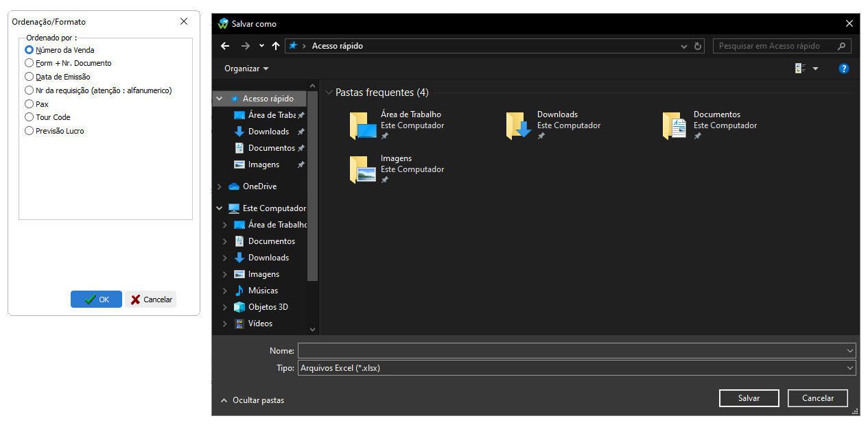Expand Documentos under Este Computador
The image size is (868, 427).
click(225, 241)
